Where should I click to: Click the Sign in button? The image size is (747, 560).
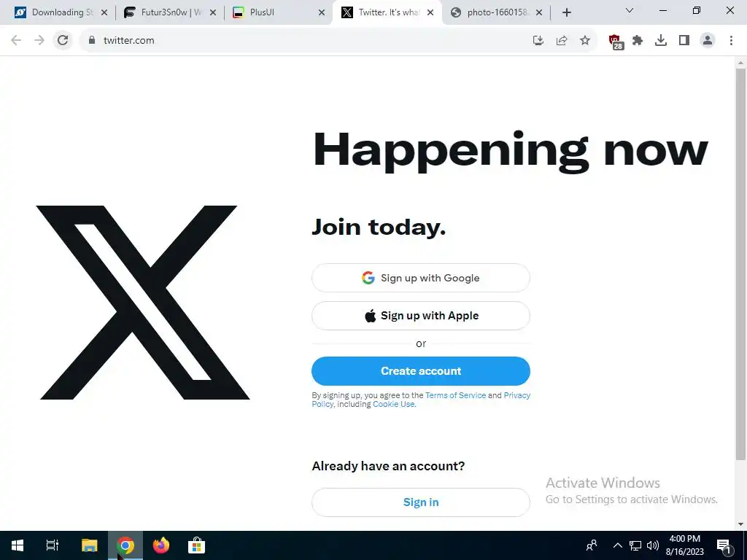click(421, 502)
